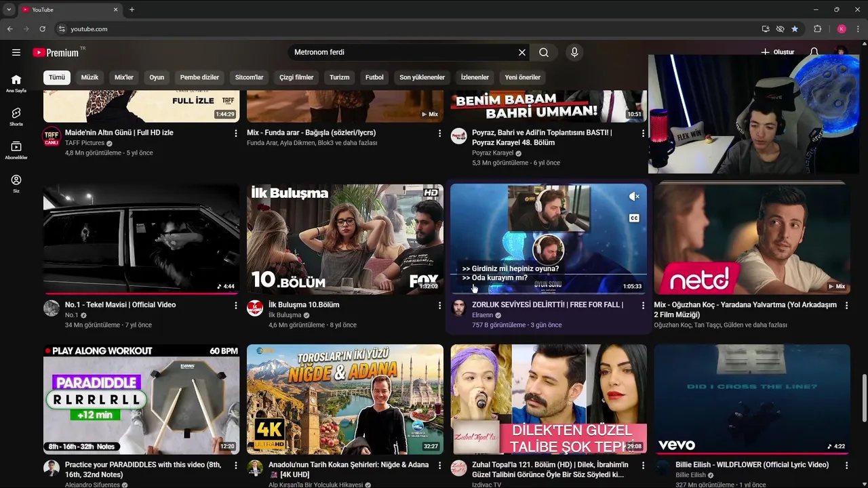Reload the YouTube page

point(42,29)
